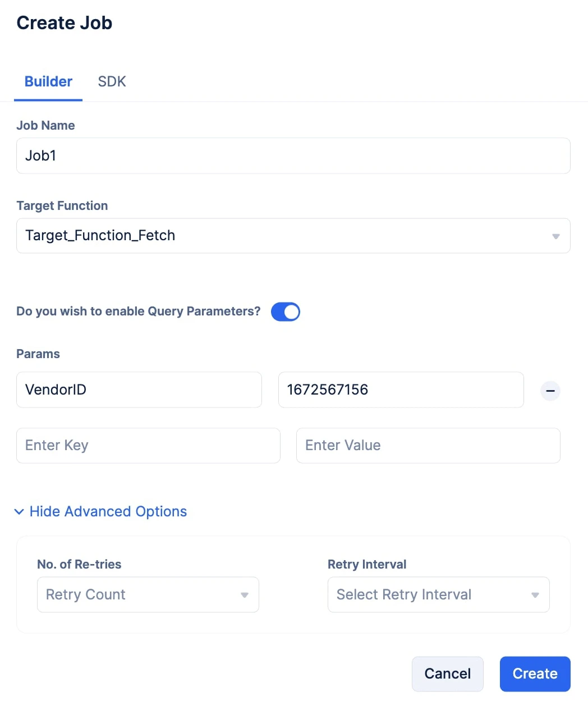Click the 1672567156 value field
Viewport: 588px width, 710px height.
401,390
